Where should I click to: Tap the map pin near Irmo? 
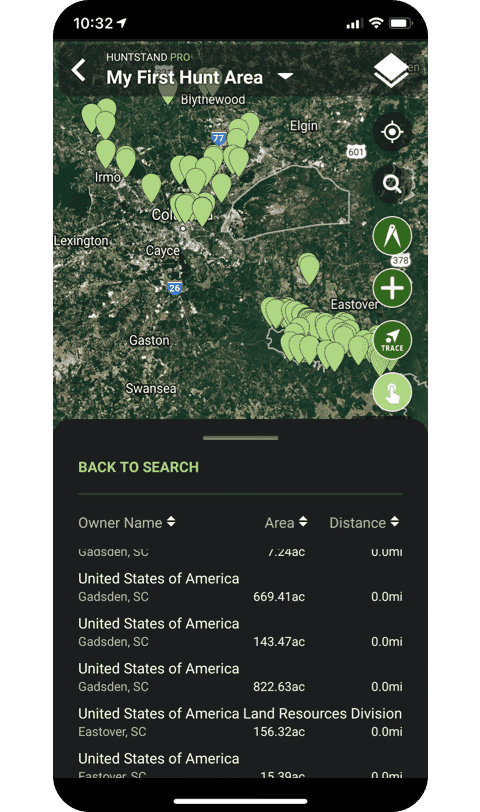tap(106, 153)
